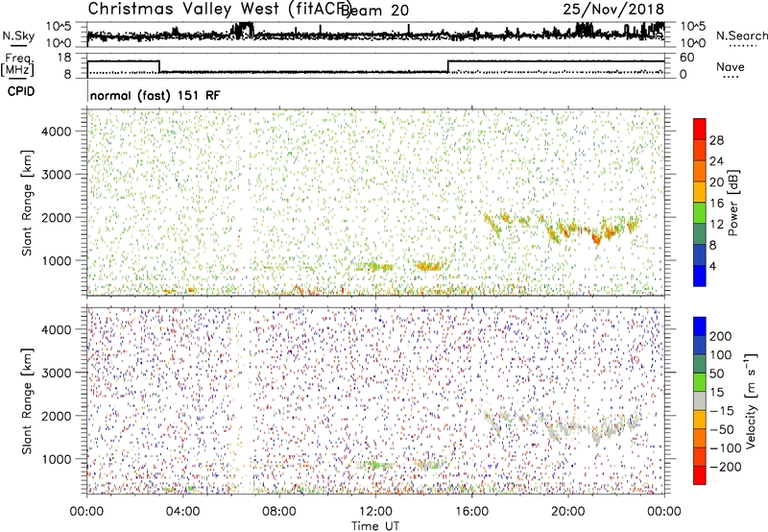This screenshot has height=532, width=768.
Task: Click the '04:00' time axis label
Action: point(182,512)
